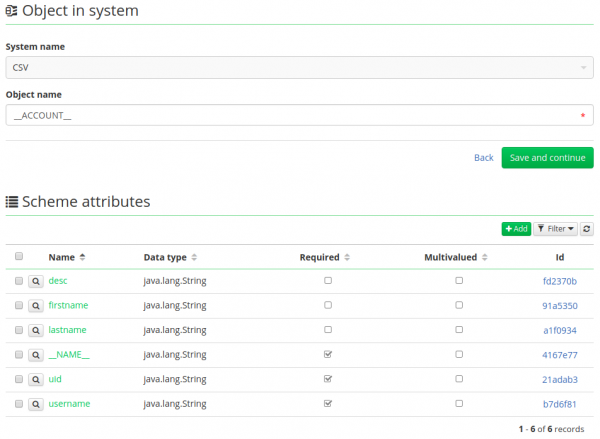Screen dimensions: 600x439
Task: Sort by Name column arrows
Action: (82, 257)
